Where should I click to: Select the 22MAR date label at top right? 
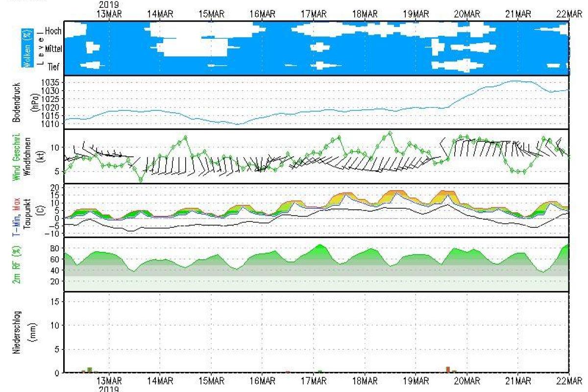pos(568,14)
